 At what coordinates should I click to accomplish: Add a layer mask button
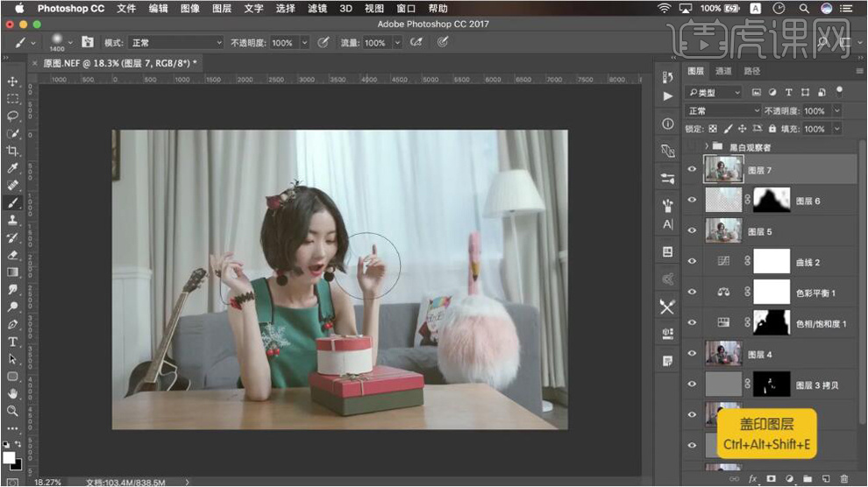pyautogui.click(x=772, y=479)
